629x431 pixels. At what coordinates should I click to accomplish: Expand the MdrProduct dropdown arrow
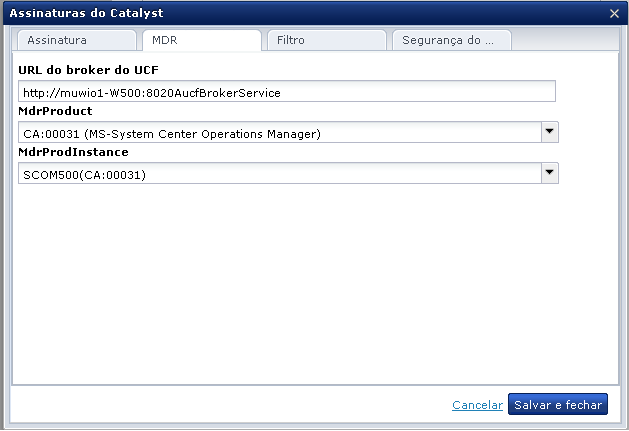(x=549, y=132)
